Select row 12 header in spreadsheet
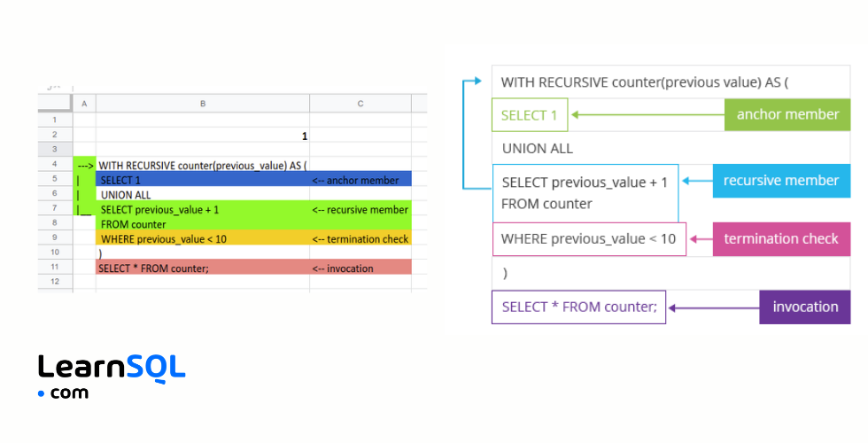The width and height of the screenshot is (868, 443). pyautogui.click(x=55, y=282)
